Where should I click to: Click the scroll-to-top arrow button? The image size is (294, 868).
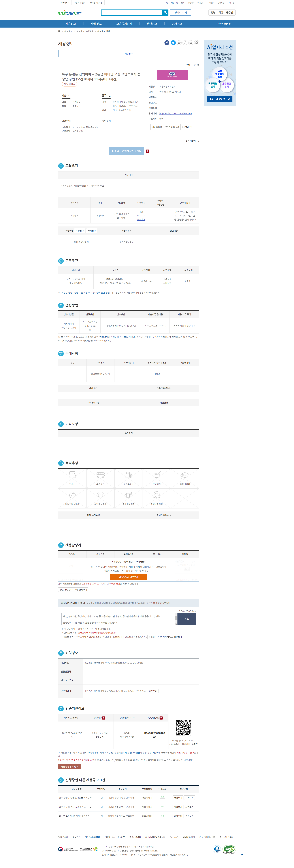click(x=242, y=855)
